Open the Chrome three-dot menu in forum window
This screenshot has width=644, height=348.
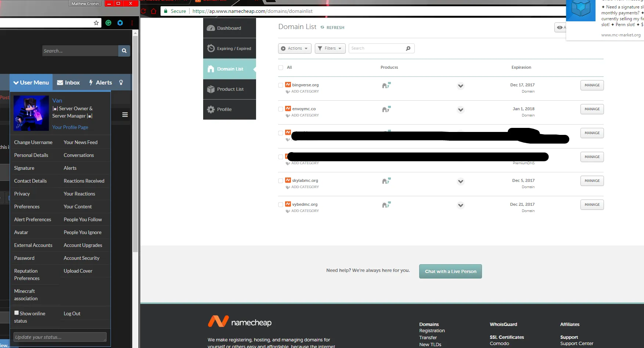tap(132, 23)
